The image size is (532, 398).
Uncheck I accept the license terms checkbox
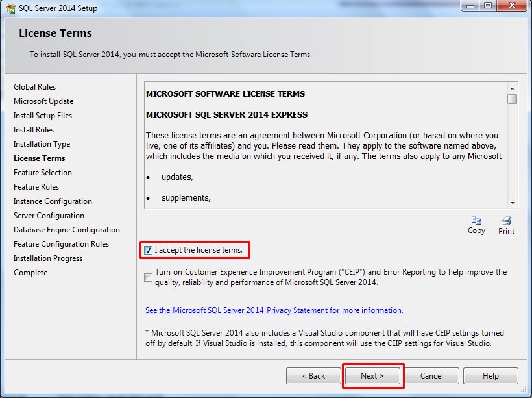[149, 250]
